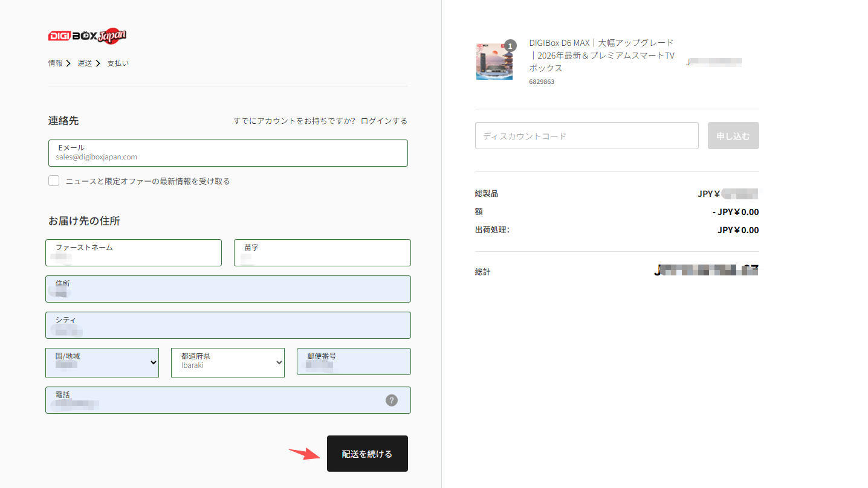Expand the 国/地域 country dropdown
The image size is (868, 488).
point(102,362)
